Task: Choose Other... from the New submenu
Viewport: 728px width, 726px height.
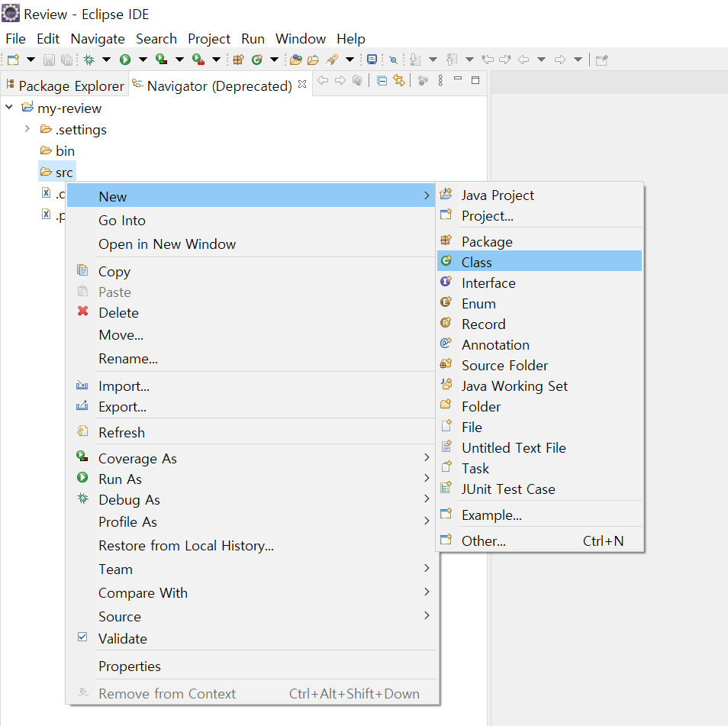Action: pos(540,540)
